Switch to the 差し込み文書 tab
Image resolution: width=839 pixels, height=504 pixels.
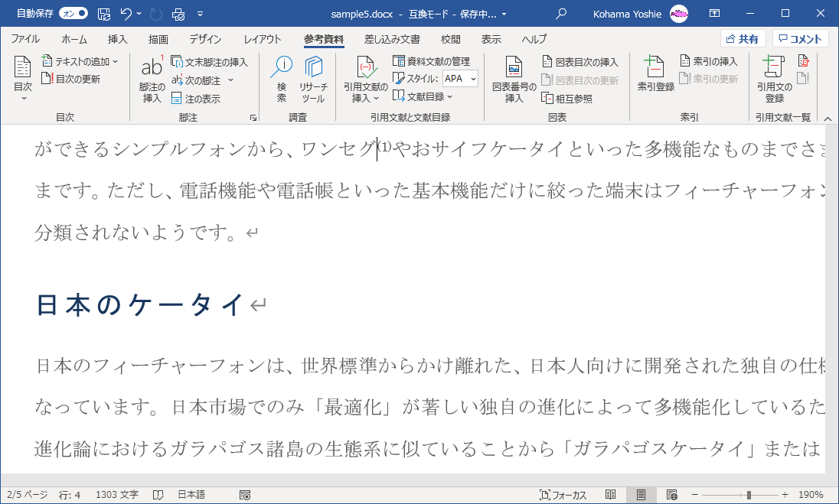point(392,39)
